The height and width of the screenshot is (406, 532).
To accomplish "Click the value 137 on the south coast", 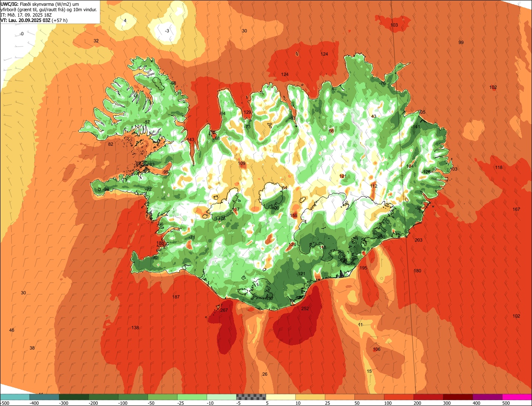I will click(x=269, y=299).
